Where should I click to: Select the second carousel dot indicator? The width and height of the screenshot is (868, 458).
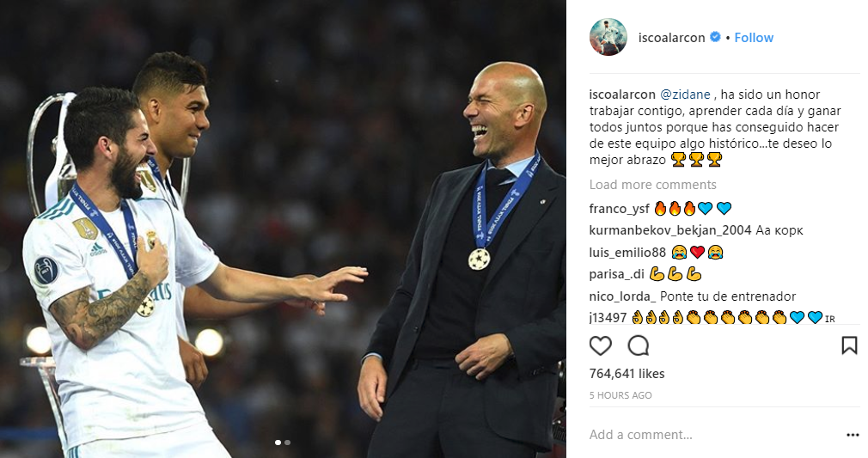click(287, 443)
